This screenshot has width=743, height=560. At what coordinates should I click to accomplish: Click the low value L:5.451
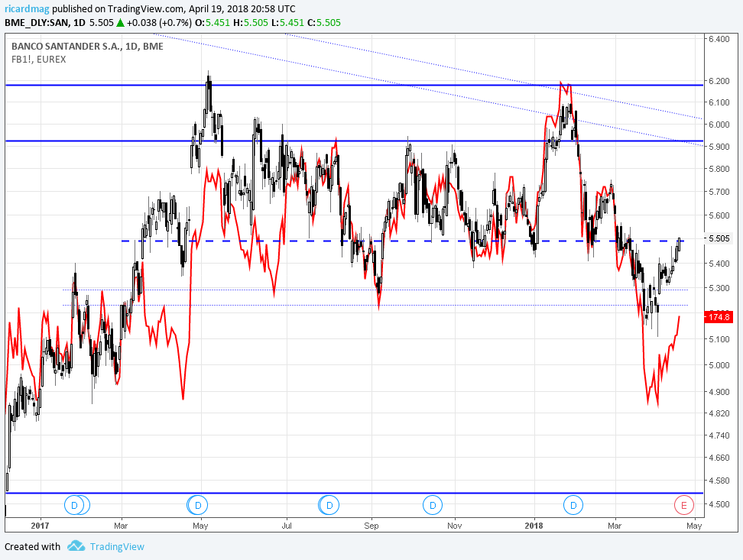point(287,22)
